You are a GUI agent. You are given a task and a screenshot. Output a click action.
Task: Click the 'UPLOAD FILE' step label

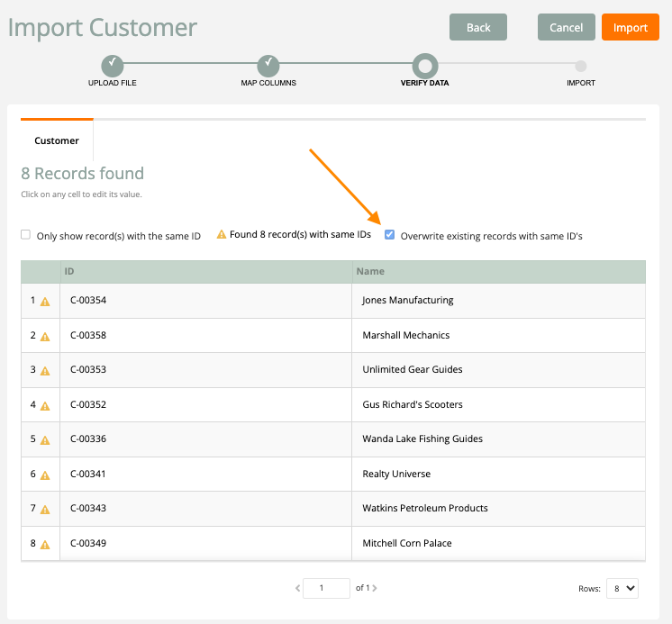[x=113, y=83]
